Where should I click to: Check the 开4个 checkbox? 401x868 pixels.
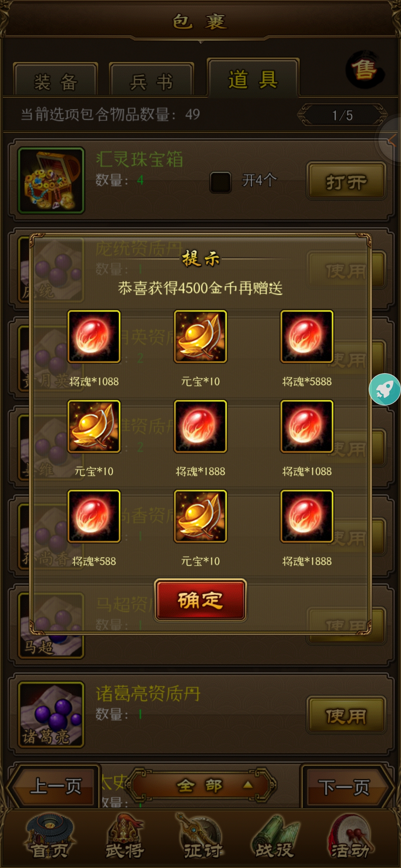click(220, 182)
